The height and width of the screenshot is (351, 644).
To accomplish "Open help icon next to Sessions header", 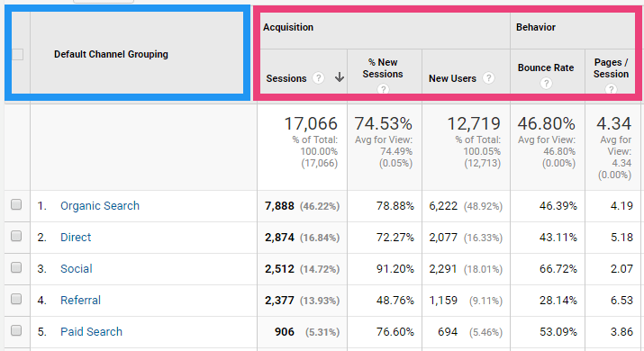I will (318, 77).
